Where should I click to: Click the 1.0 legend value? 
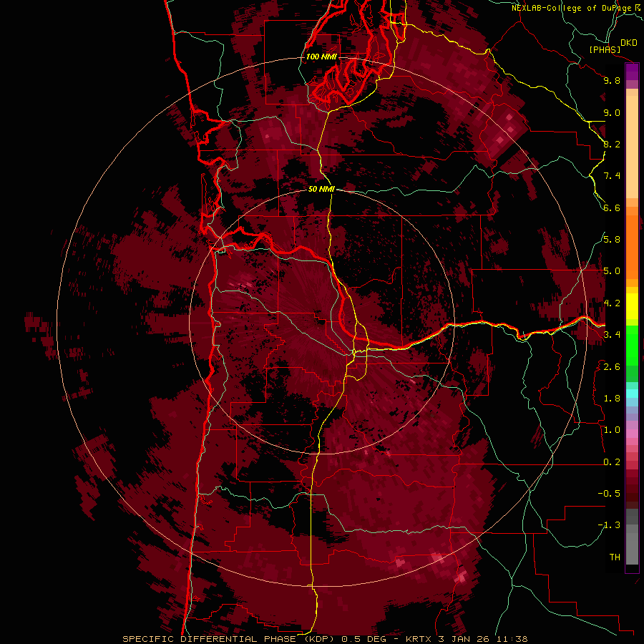click(612, 430)
